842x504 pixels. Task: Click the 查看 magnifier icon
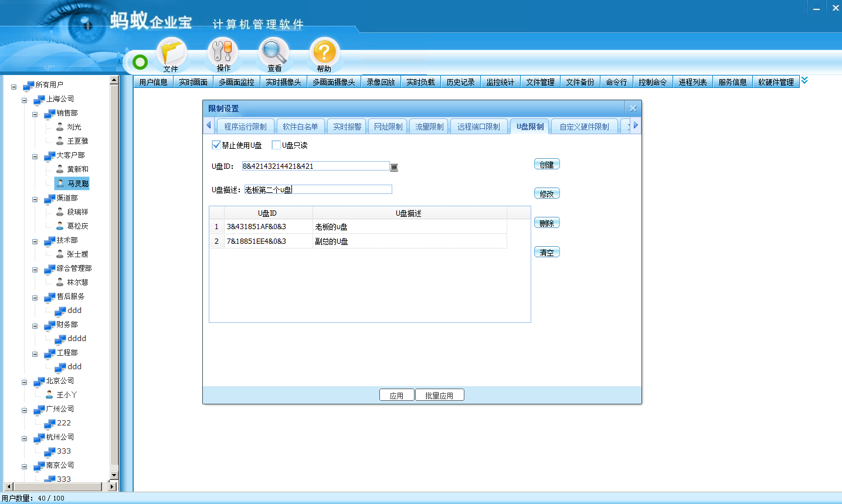[x=274, y=53]
